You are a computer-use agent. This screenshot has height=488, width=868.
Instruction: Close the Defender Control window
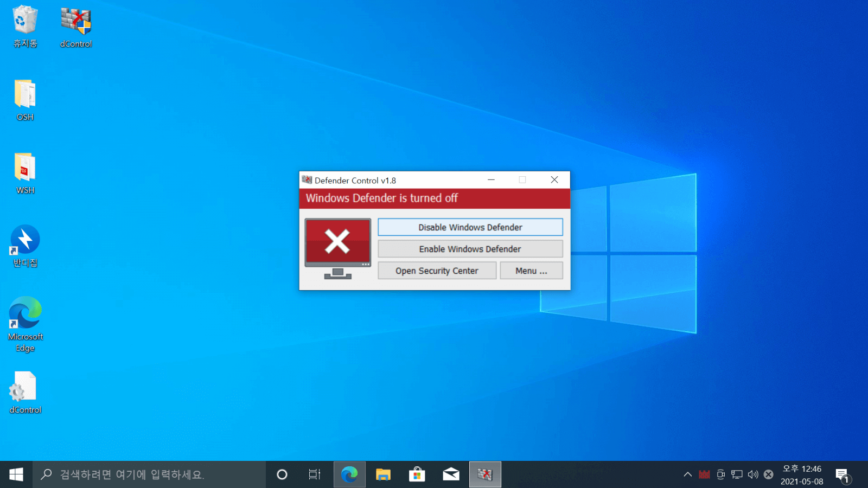pyautogui.click(x=554, y=180)
